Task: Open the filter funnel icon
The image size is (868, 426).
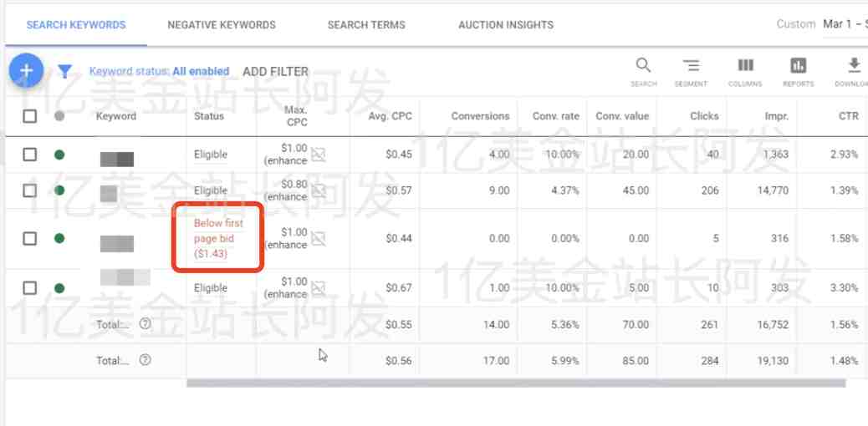Action: [x=65, y=71]
